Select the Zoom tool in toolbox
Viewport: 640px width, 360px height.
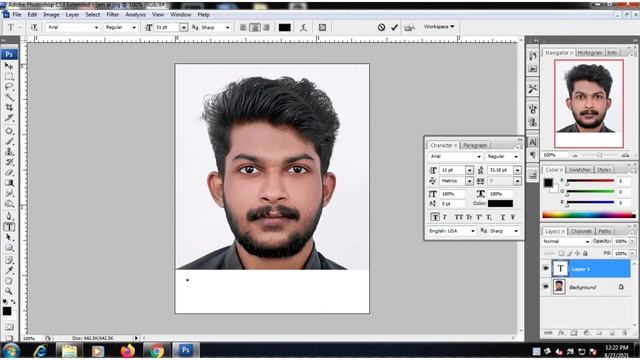point(9,291)
